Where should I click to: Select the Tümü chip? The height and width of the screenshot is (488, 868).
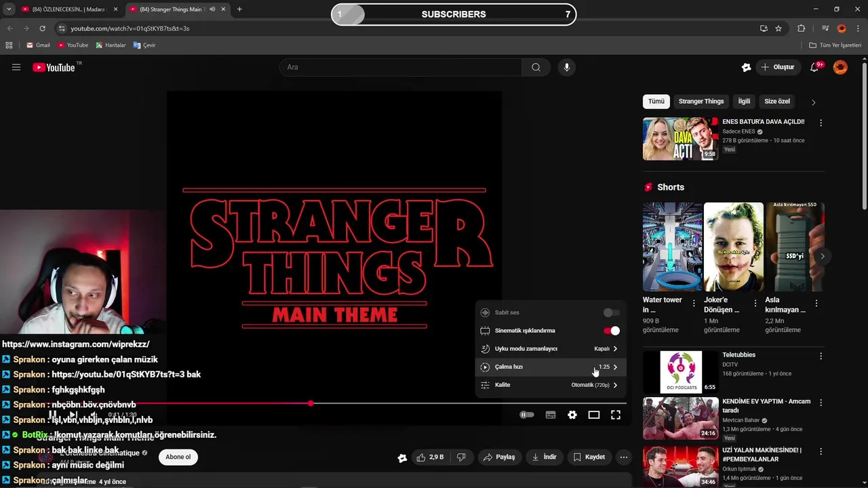tap(656, 102)
